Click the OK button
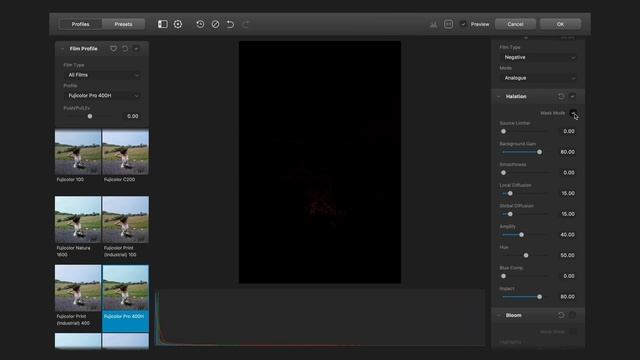The width and height of the screenshot is (640, 360). click(560, 24)
